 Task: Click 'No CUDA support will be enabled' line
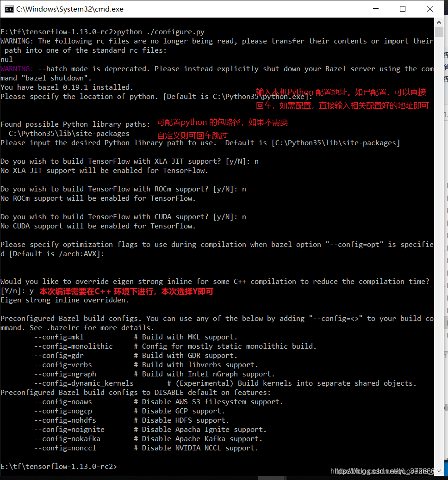click(x=98, y=226)
